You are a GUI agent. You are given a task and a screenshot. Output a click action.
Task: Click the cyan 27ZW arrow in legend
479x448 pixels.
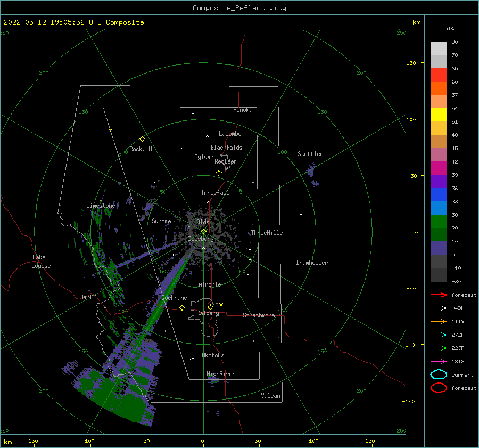tap(439, 335)
